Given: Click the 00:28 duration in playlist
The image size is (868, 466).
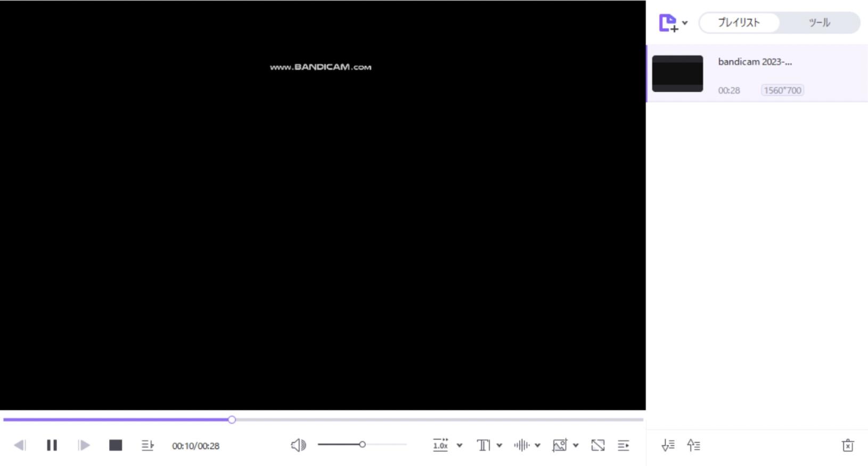Looking at the screenshot, I should 729,90.
